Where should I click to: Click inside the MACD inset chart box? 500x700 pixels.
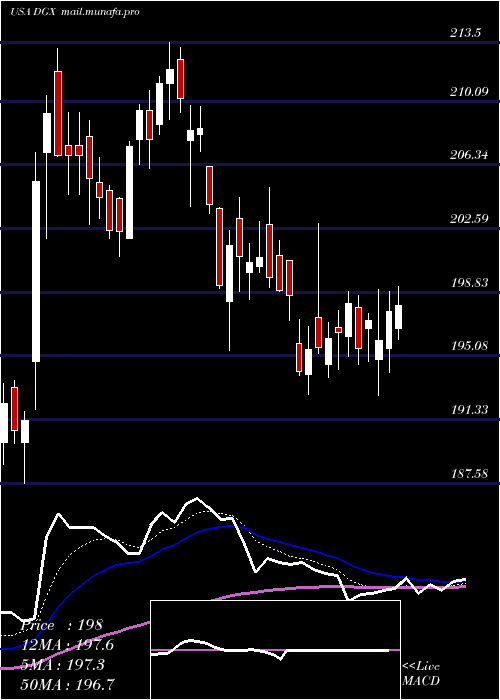(275, 650)
